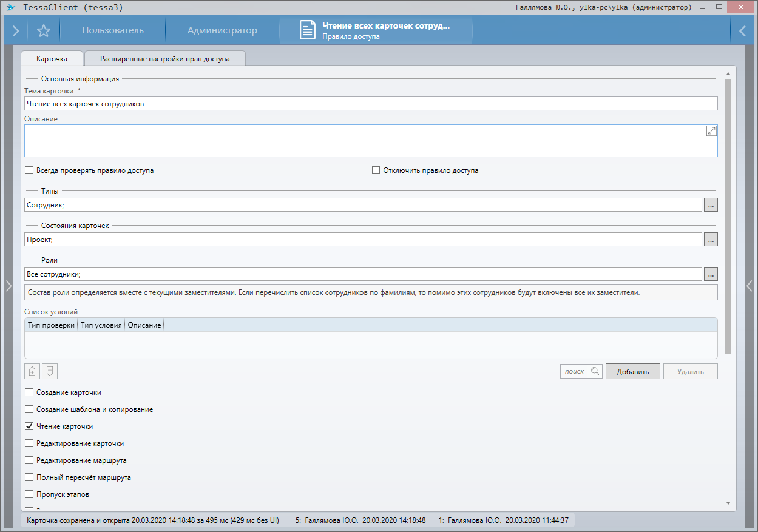Move condition down in the list
Screen dimensions: 758x532
click(x=50, y=371)
